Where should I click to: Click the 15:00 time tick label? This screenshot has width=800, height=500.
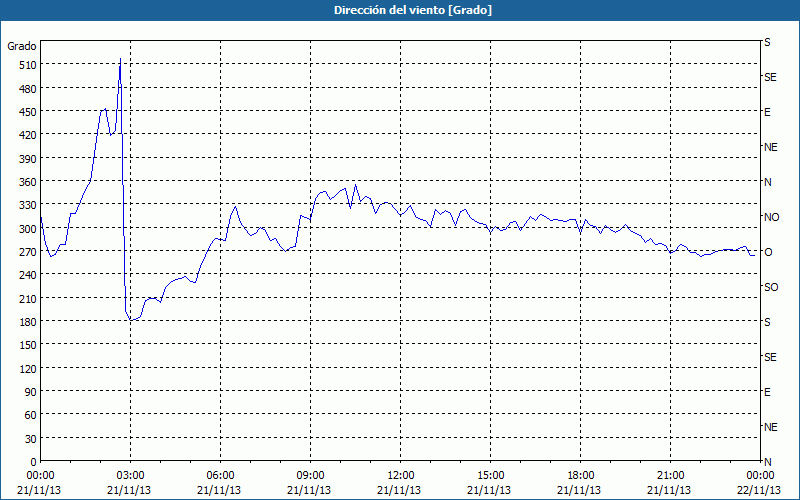(490, 476)
